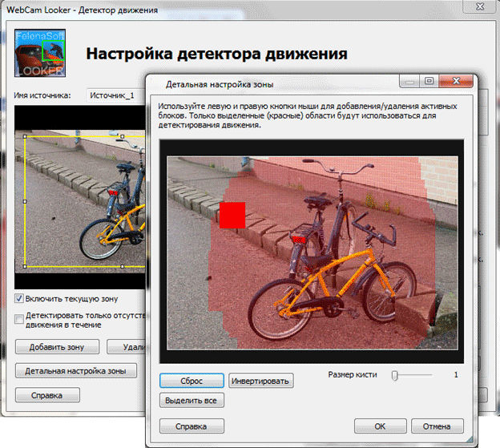Image resolution: width=500 pixels, height=448 pixels.
Task: Click the Инвертировать button
Action: pyautogui.click(x=261, y=381)
